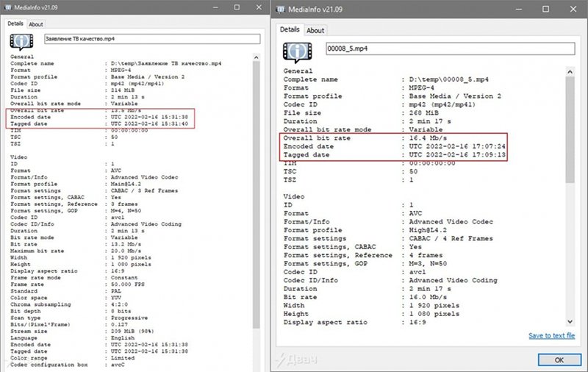The image size is (588, 372).
Task: Click Complete name D:\temp\00008_5.mp4
Action: click(x=449, y=79)
